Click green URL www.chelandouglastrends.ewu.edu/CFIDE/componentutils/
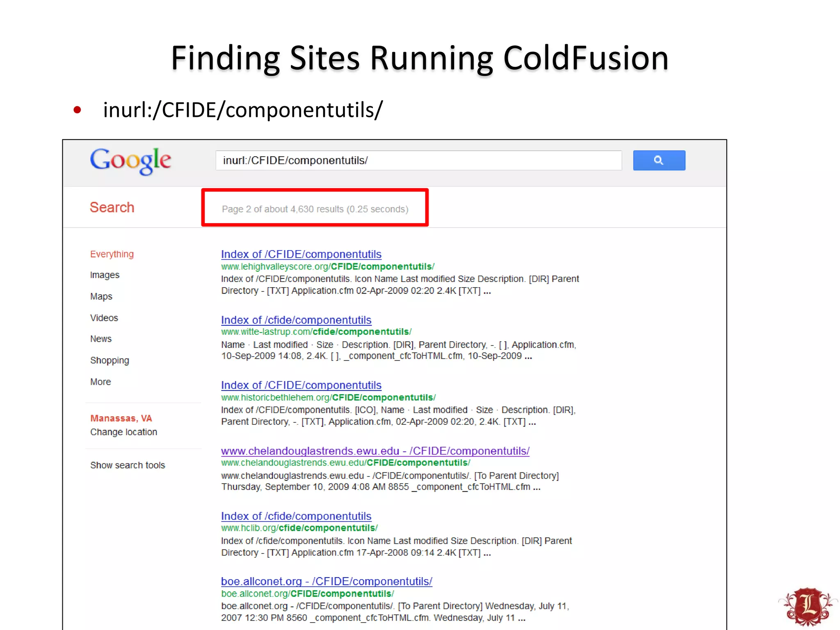This screenshot has width=840, height=630. point(345,463)
